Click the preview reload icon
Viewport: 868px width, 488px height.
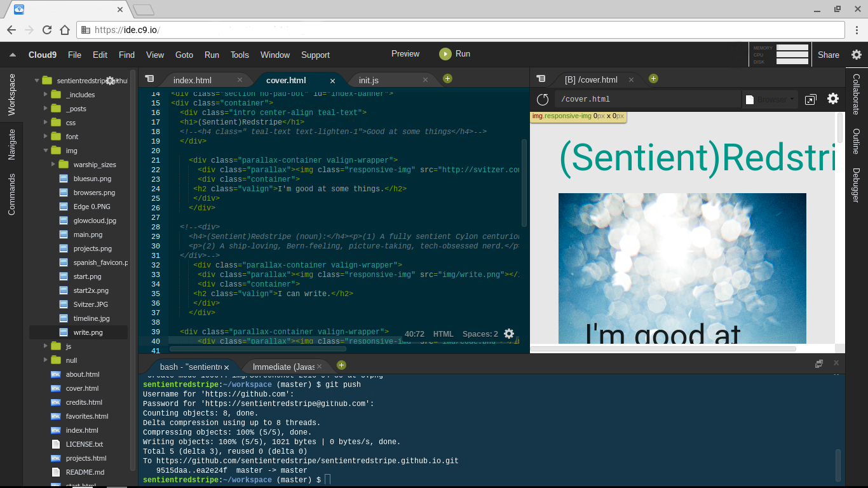click(542, 99)
